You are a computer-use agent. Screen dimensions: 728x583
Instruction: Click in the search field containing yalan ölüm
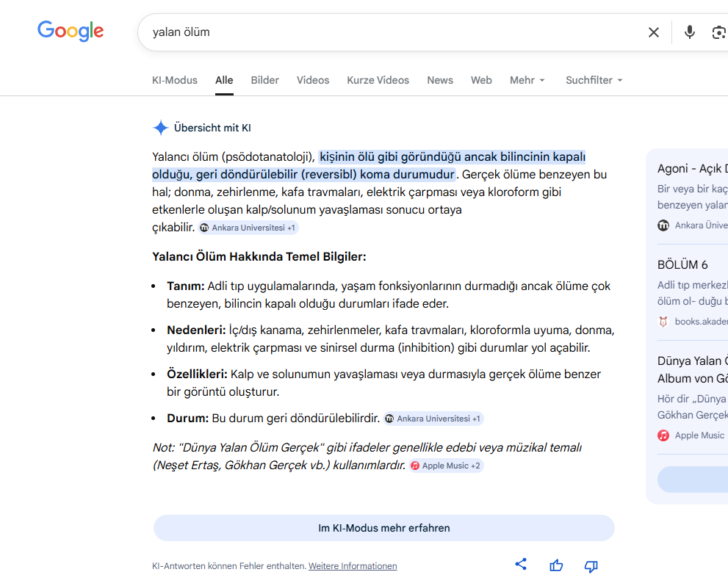(x=389, y=32)
